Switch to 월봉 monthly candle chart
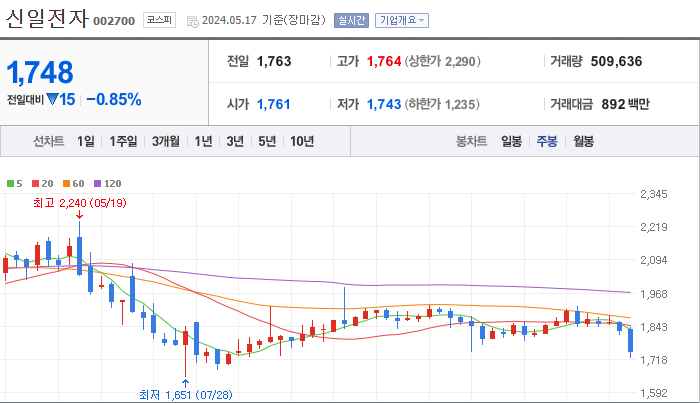The height and width of the screenshot is (403, 700). pos(583,141)
